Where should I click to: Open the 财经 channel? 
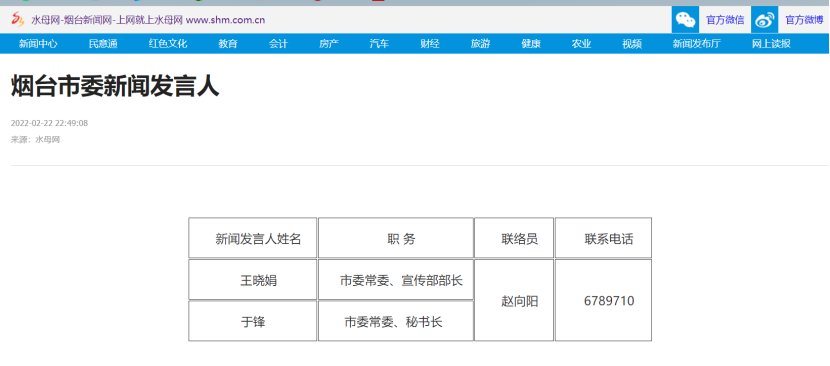click(x=430, y=44)
